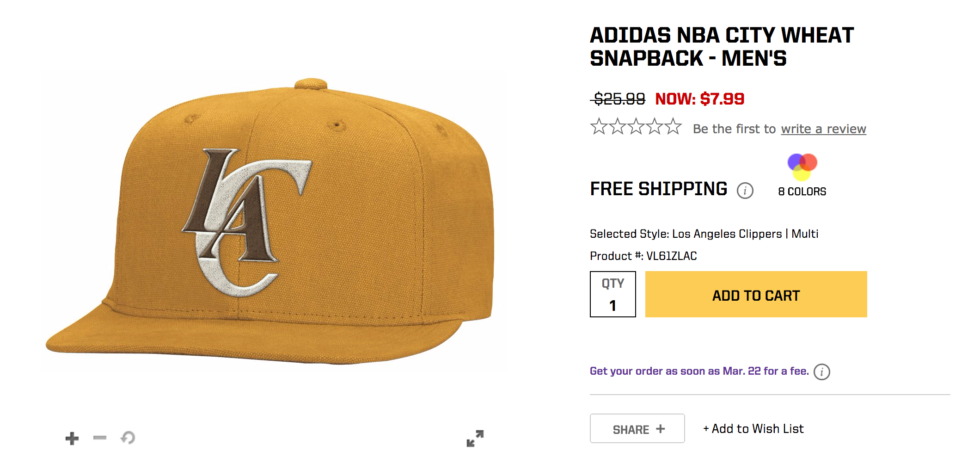Give a three star rating
This screenshot has width=980, height=470.
click(x=636, y=127)
